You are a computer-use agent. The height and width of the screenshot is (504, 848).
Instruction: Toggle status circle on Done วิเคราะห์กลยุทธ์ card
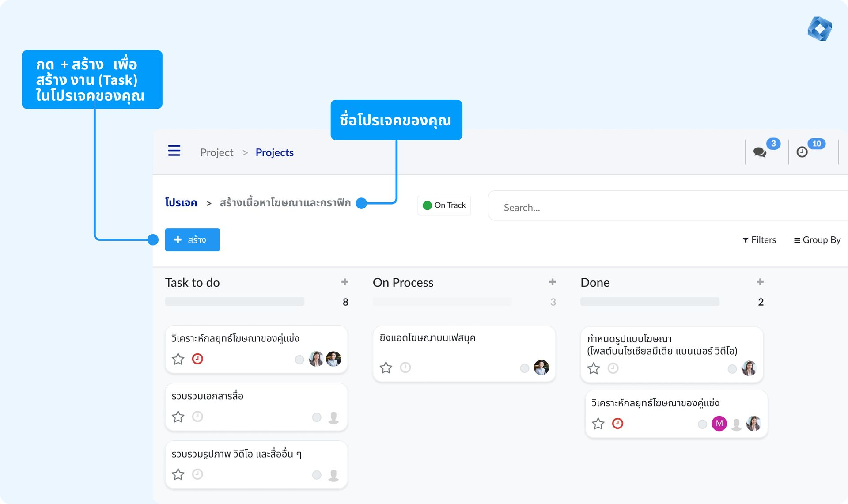click(702, 424)
